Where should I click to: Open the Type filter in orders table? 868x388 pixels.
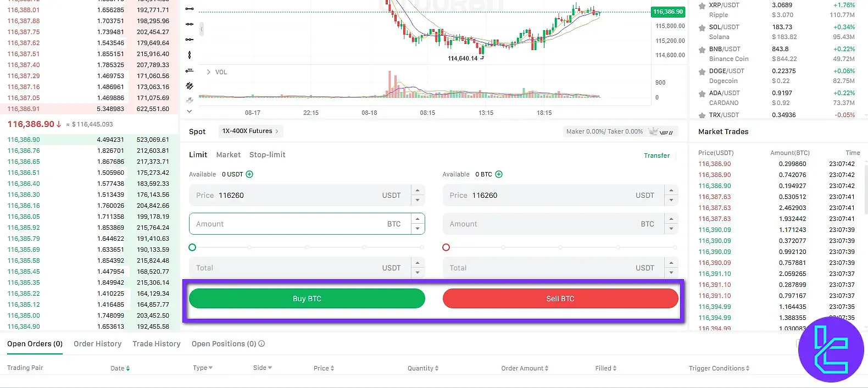coord(202,368)
